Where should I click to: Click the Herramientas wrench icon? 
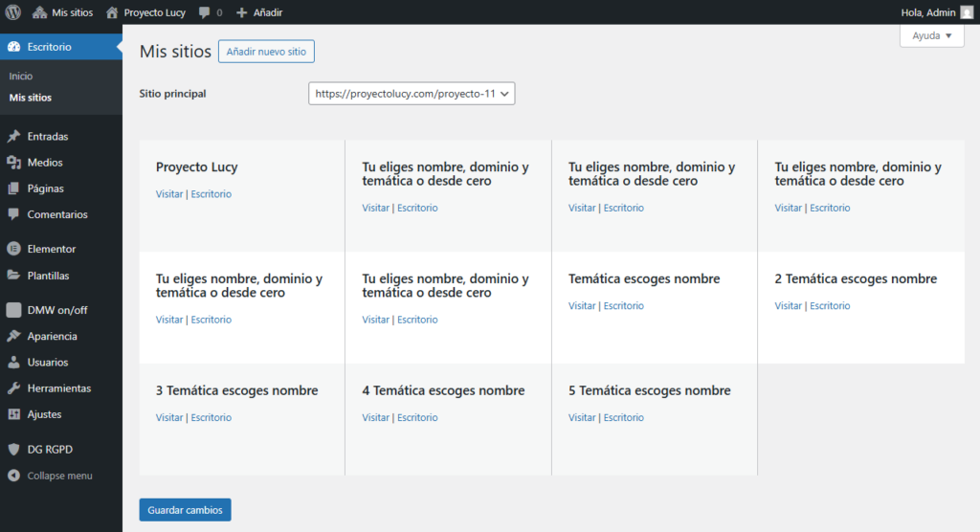pyautogui.click(x=13, y=388)
